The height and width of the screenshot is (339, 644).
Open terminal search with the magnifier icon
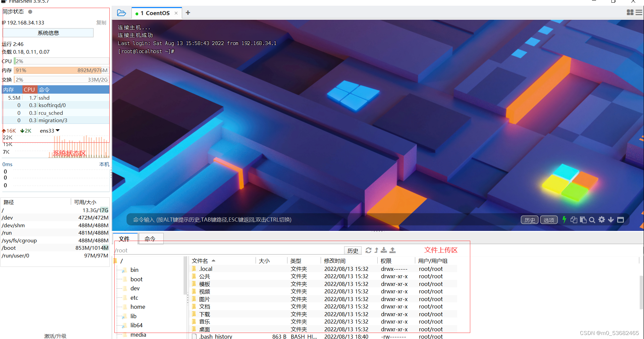[x=592, y=220]
